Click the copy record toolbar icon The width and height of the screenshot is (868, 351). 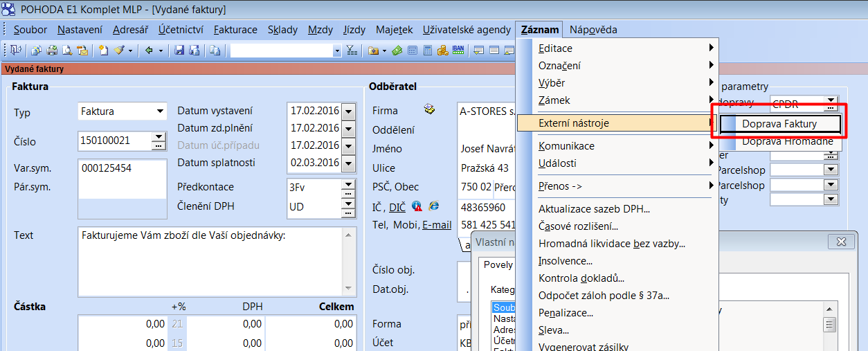(x=215, y=50)
